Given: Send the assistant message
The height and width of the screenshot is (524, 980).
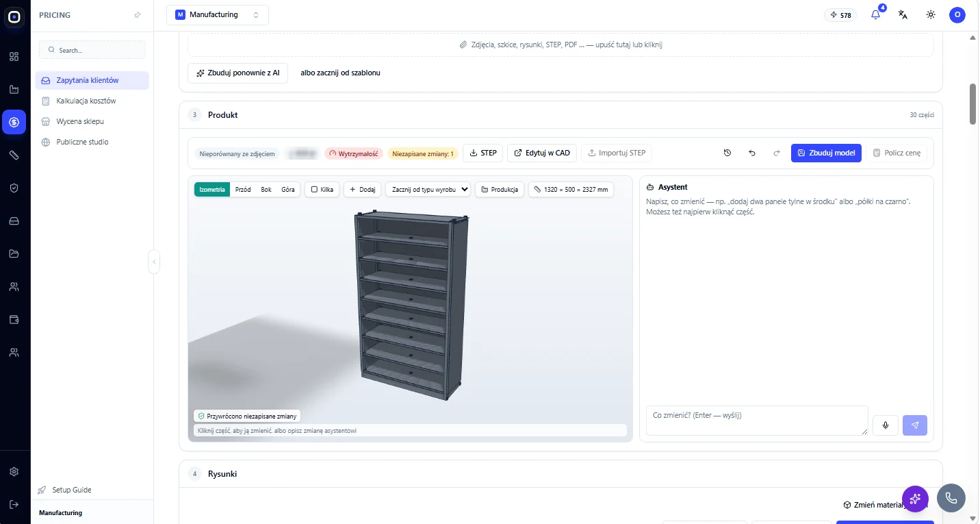Looking at the screenshot, I should tap(915, 425).
